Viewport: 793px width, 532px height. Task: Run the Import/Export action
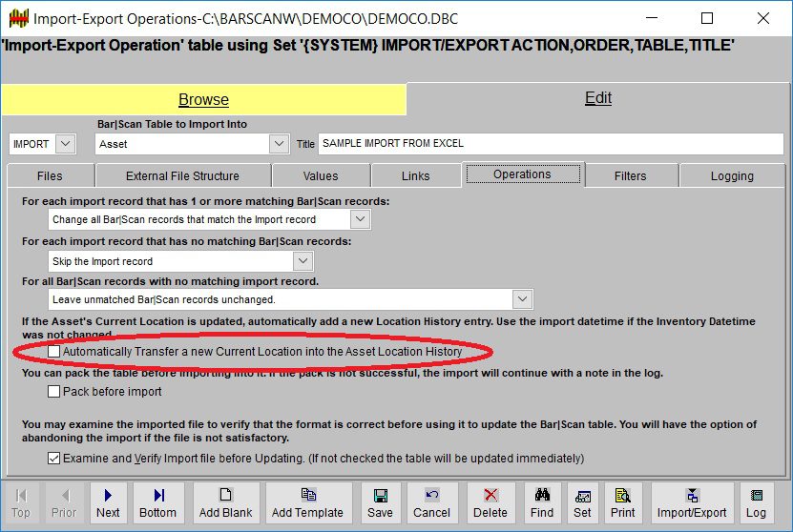click(692, 502)
